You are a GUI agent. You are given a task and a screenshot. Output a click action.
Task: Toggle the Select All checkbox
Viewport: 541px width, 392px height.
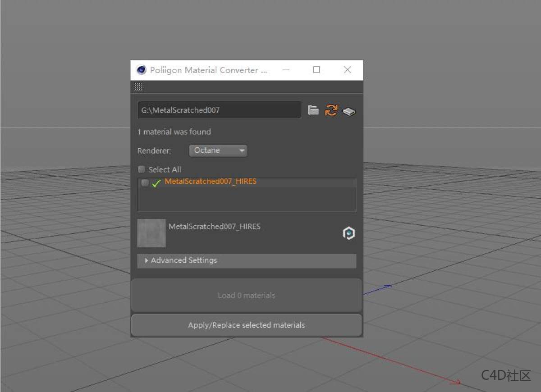click(x=142, y=169)
